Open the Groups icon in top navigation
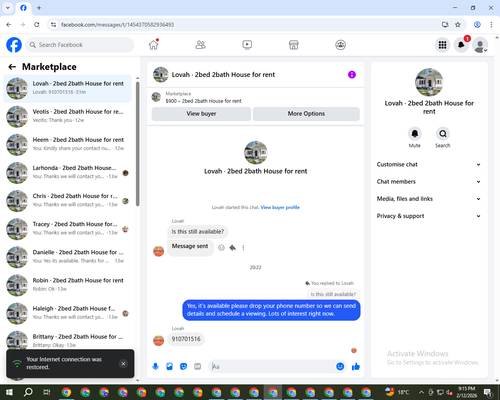The height and width of the screenshot is (400, 500). (340, 45)
